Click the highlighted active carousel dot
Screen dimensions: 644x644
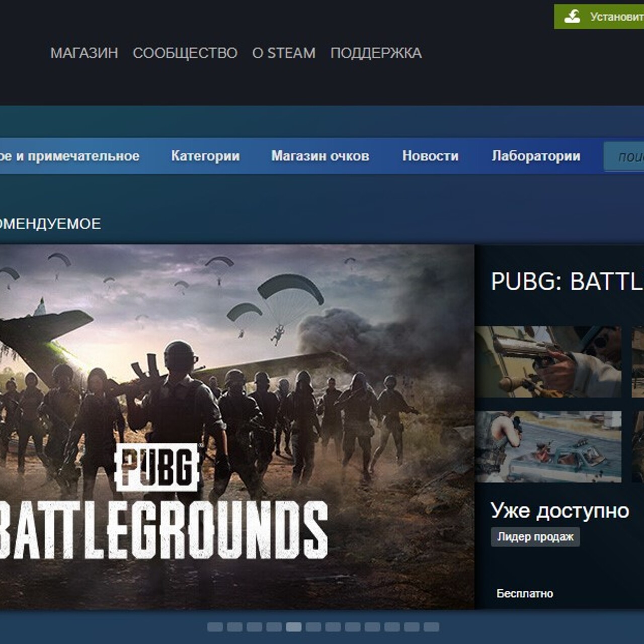(x=293, y=627)
